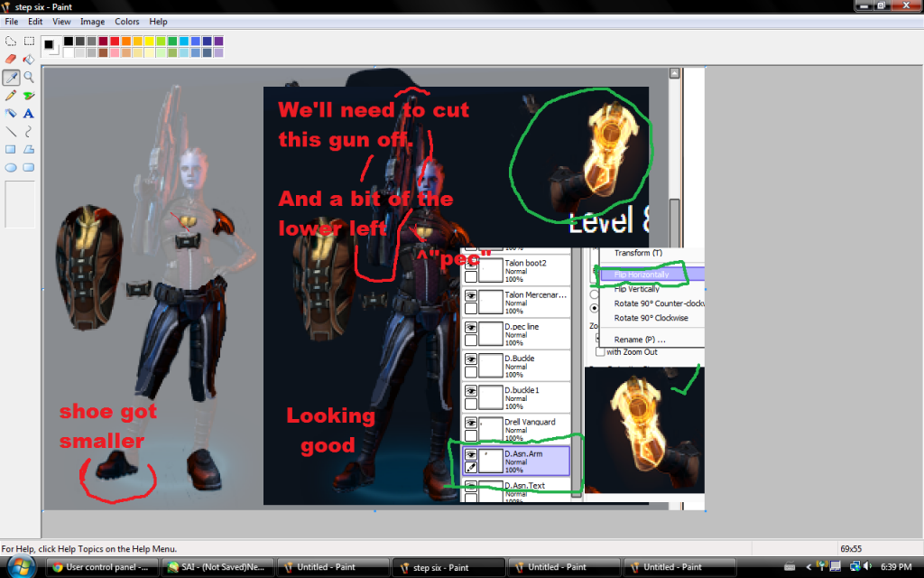
Task: Switch to the Brush tool
Action: point(29,96)
